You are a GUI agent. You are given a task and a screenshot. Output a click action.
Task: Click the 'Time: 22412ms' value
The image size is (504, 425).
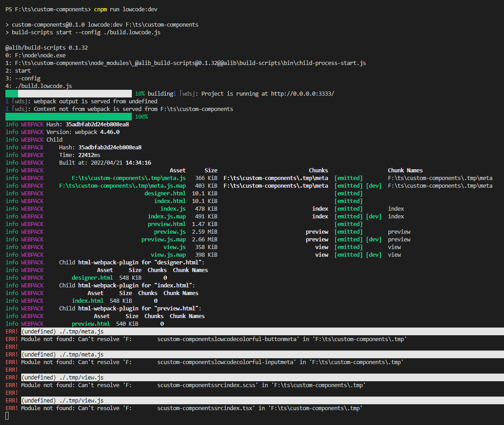point(80,155)
